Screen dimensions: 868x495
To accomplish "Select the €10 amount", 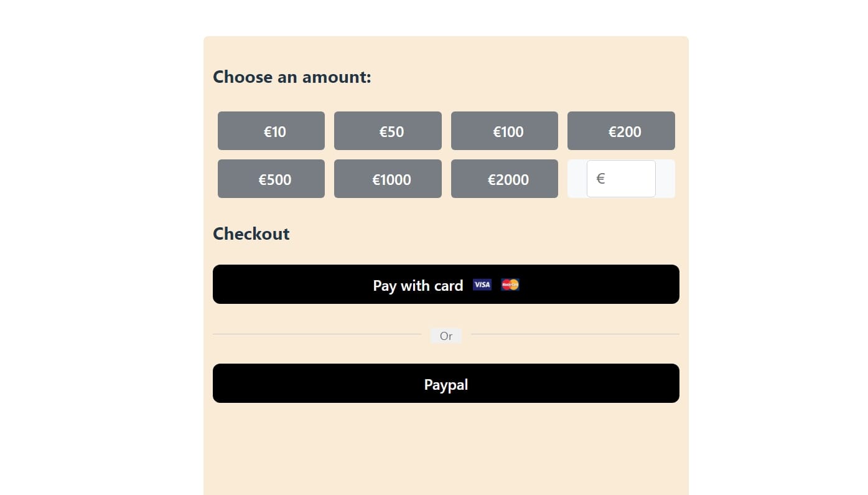I will point(271,131).
